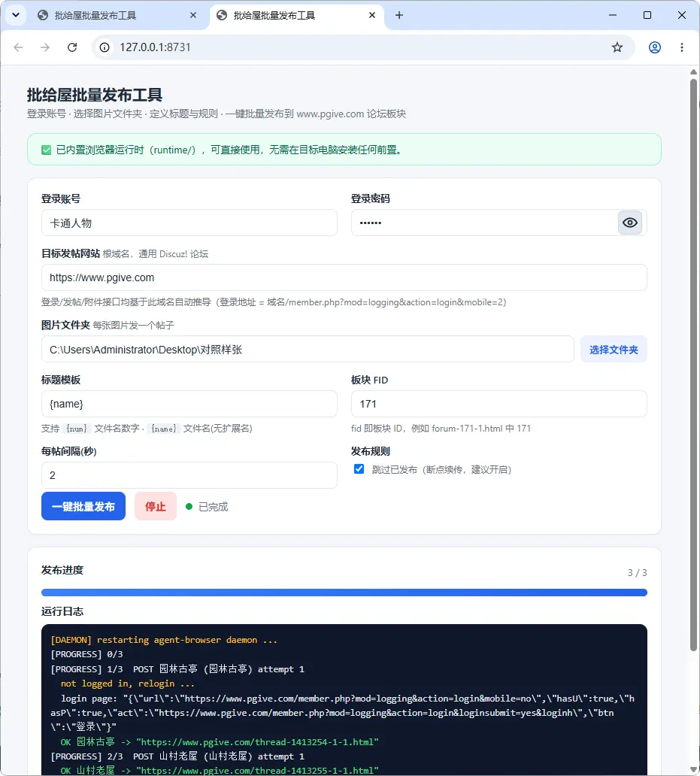Click the 'not logged in, relogin' log line

128,684
